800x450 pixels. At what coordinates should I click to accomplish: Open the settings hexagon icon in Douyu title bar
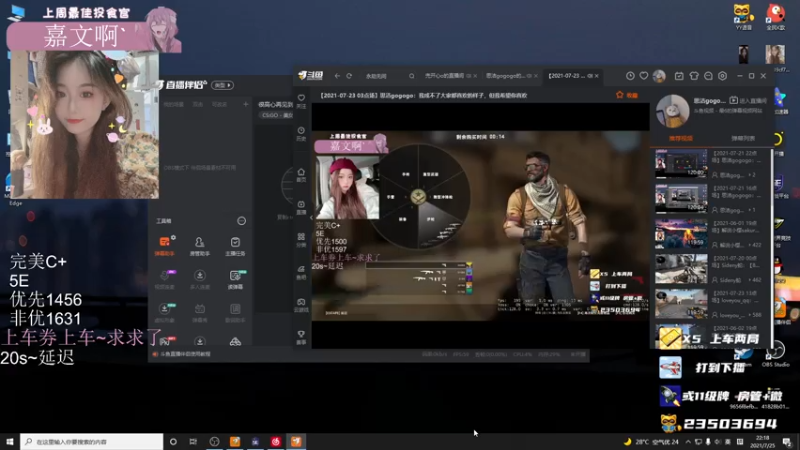(722, 76)
